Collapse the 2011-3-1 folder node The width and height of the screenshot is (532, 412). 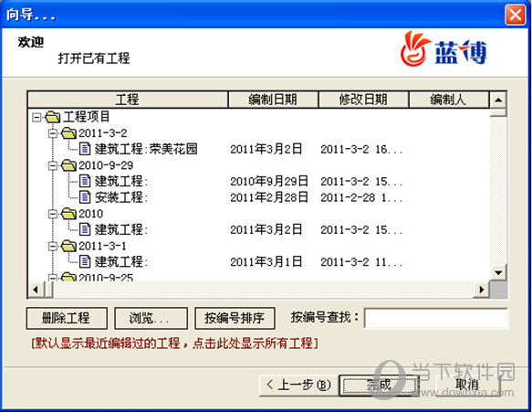coord(53,246)
